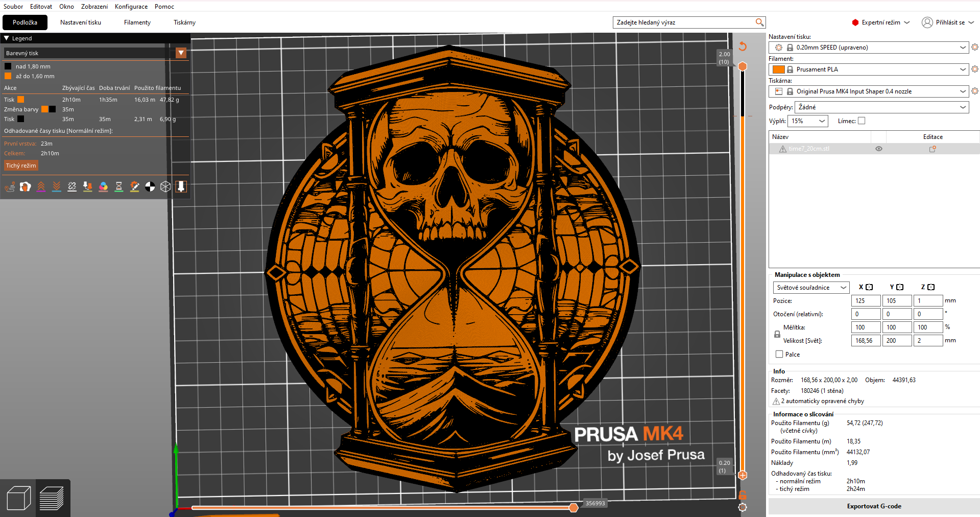Toggle seams display via the broken-link icon
The image size is (980, 517).
click(71, 186)
